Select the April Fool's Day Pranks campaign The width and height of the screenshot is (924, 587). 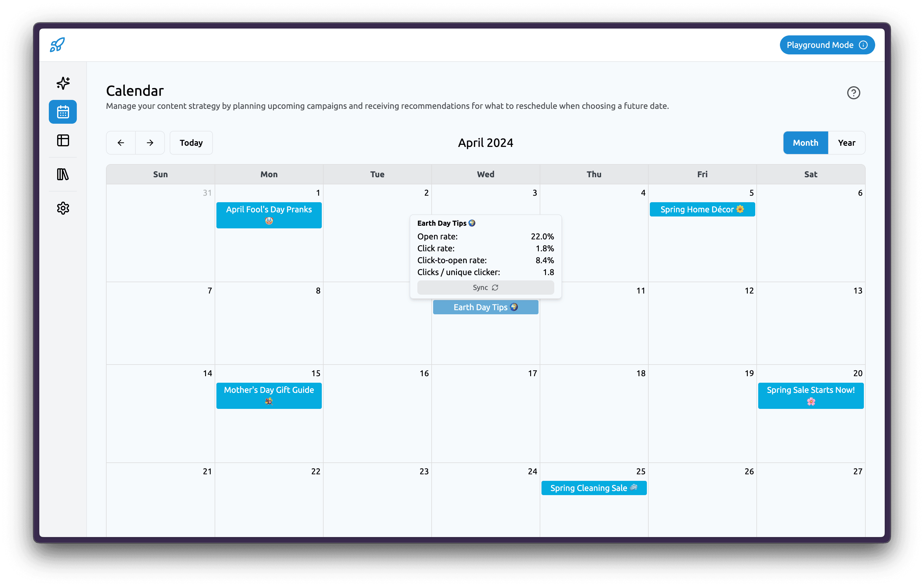click(x=269, y=214)
